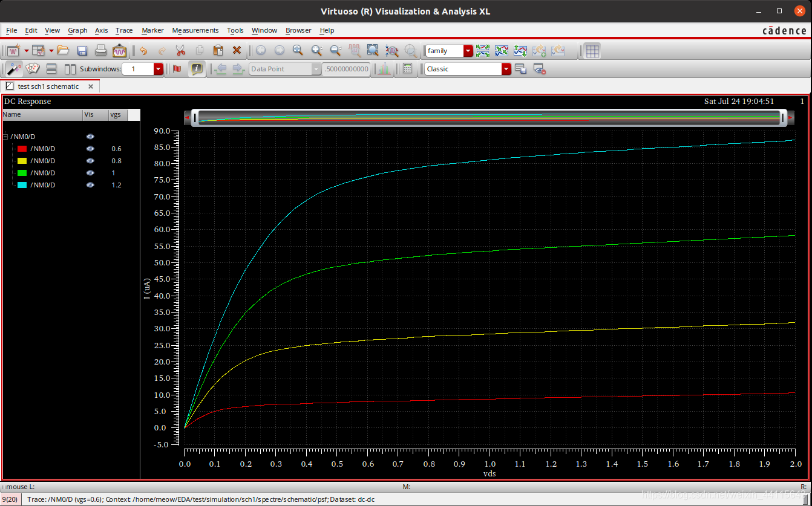812x506 pixels.
Task: Click the new waveform window icon
Action: (x=13, y=51)
